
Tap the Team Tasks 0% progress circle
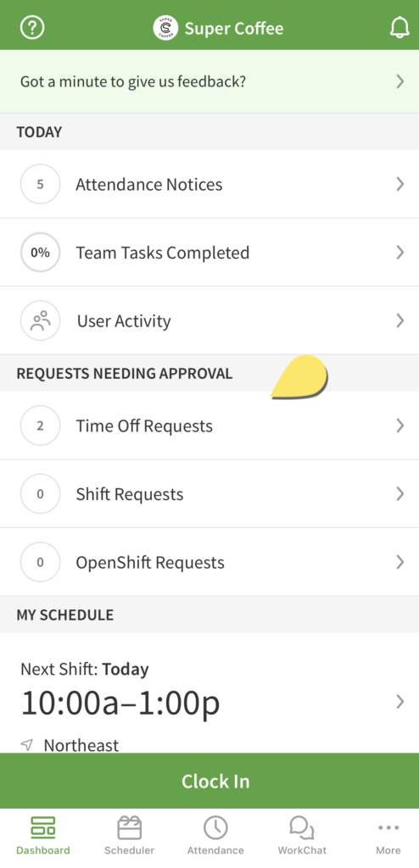(40, 253)
